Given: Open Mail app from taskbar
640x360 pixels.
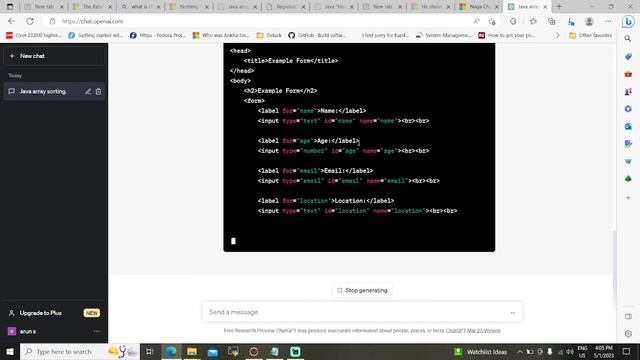Looking at the screenshot, I should (x=213, y=351).
